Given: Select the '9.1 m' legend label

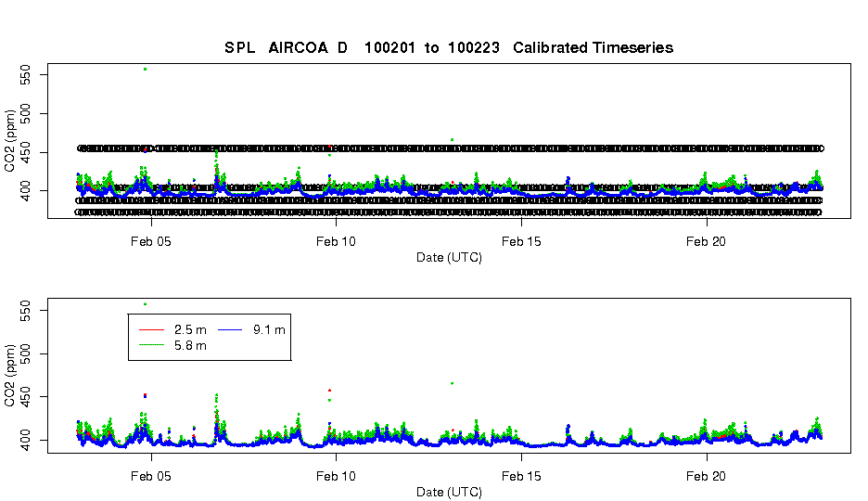Looking at the screenshot, I should pyautogui.click(x=269, y=330).
